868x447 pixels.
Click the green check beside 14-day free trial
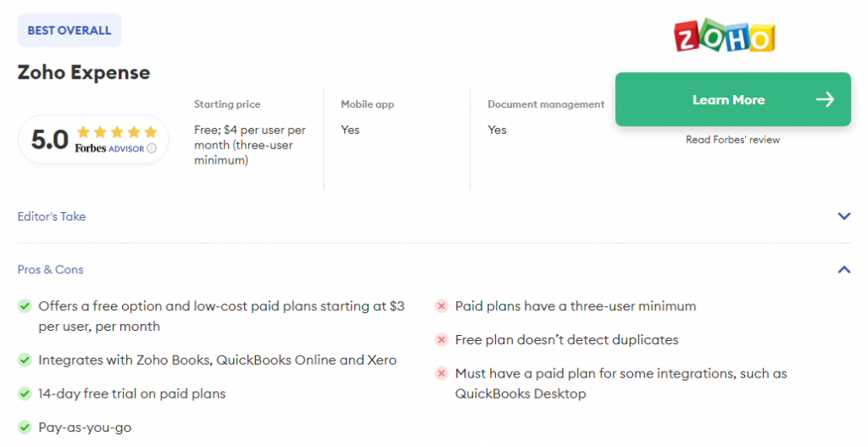[25, 394]
